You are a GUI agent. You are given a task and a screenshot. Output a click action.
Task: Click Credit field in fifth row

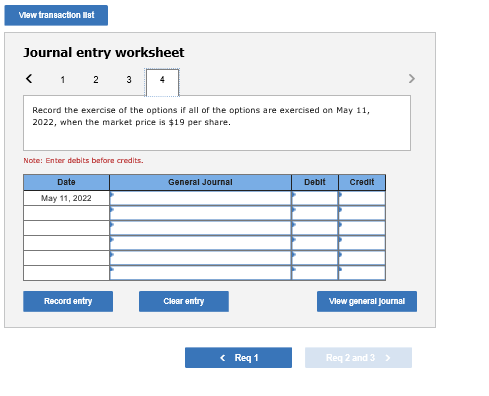pos(362,258)
